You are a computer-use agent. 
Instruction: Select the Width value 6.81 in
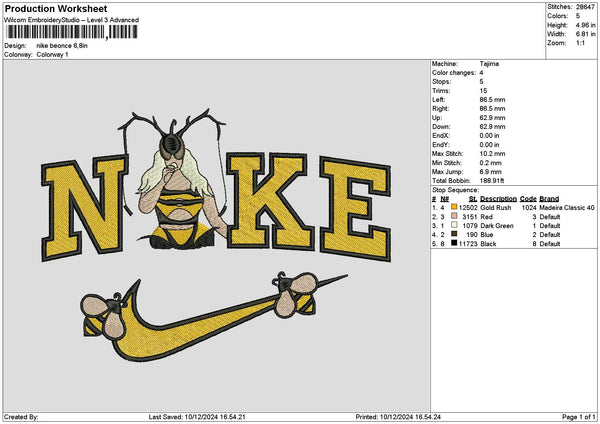(x=585, y=34)
